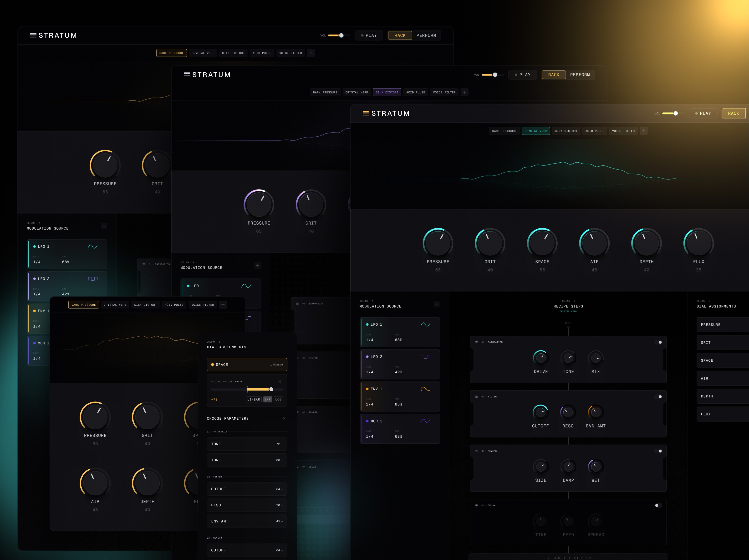Add a modulation source in the back window

[x=104, y=226]
